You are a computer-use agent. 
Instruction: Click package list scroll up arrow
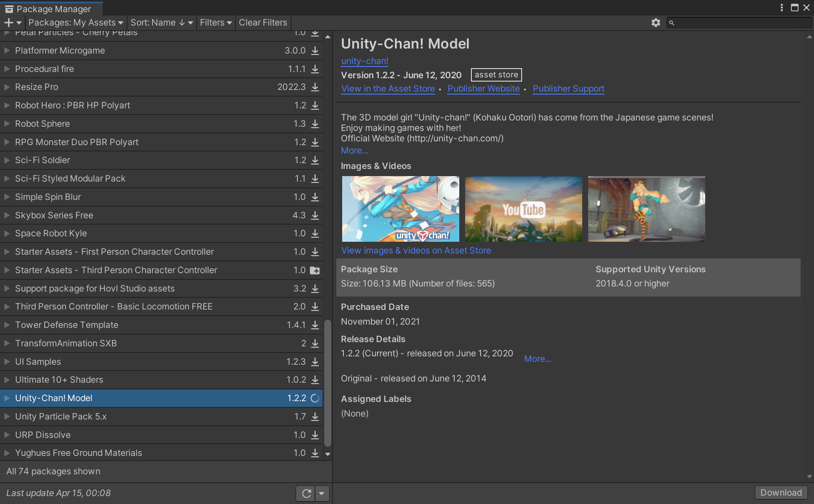coord(328,37)
